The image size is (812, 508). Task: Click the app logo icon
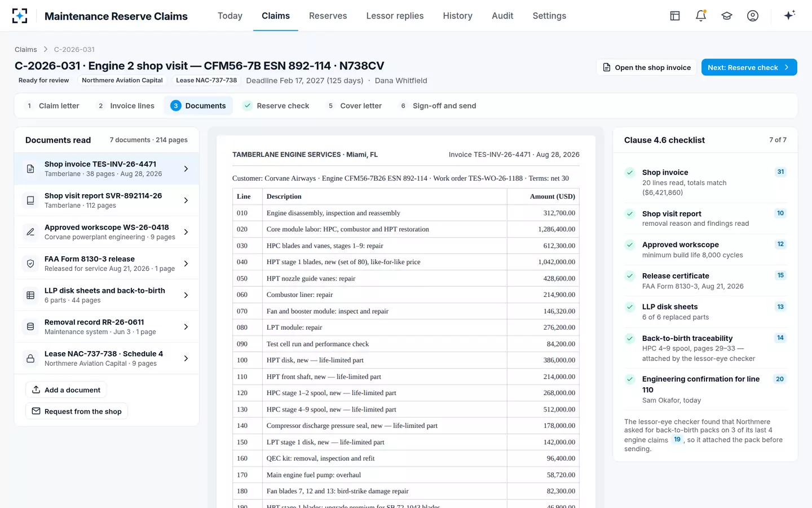20,16
